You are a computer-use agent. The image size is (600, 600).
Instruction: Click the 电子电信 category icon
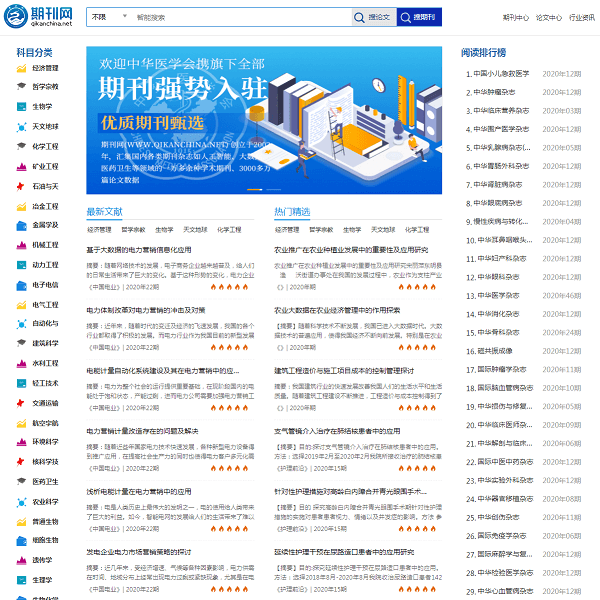coord(21,285)
